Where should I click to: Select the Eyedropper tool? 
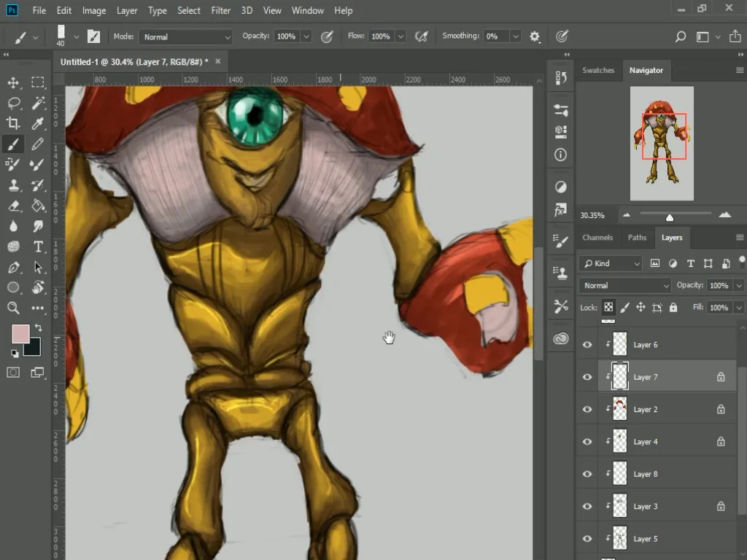(x=38, y=123)
